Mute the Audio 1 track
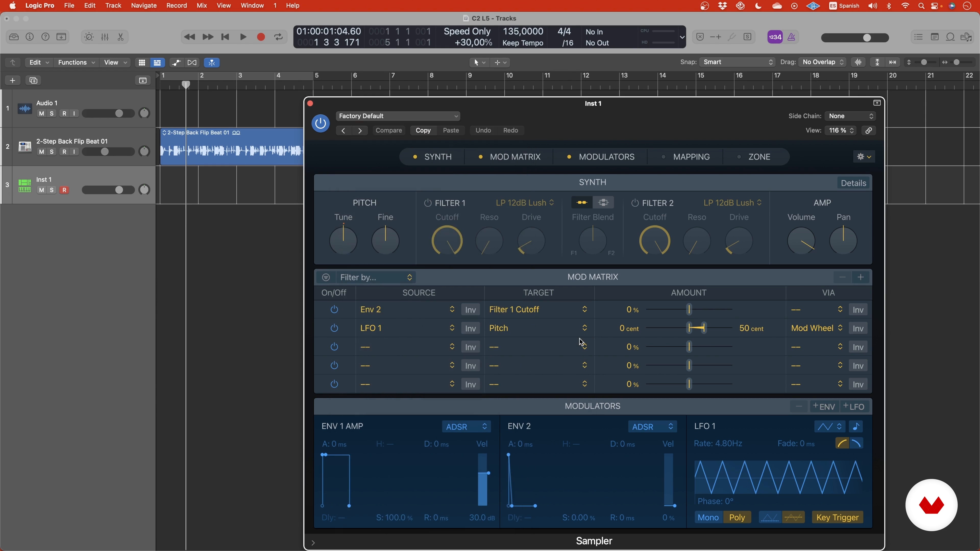The height and width of the screenshot is (551, 980). [x=41, y=114]
